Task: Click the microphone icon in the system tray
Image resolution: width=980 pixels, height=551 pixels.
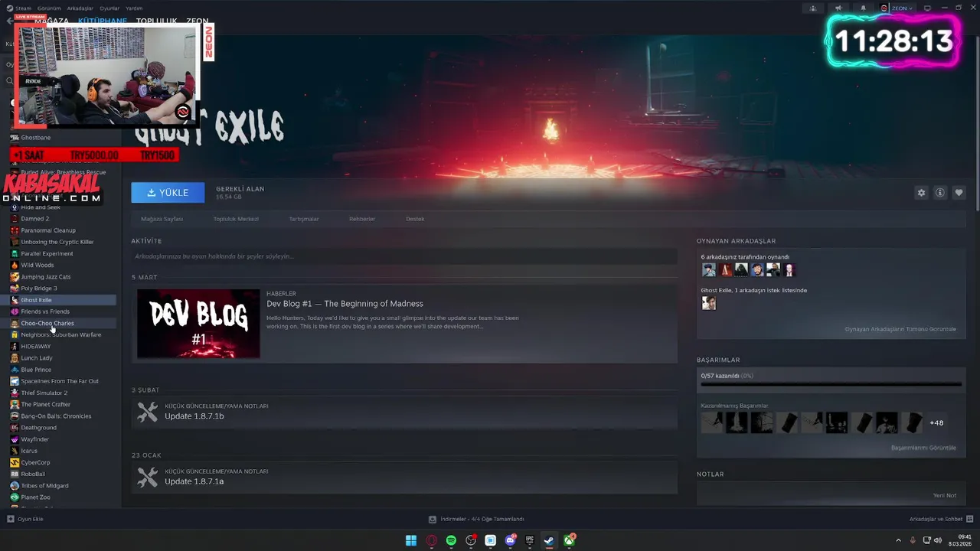Action: (x=912, y=540)
